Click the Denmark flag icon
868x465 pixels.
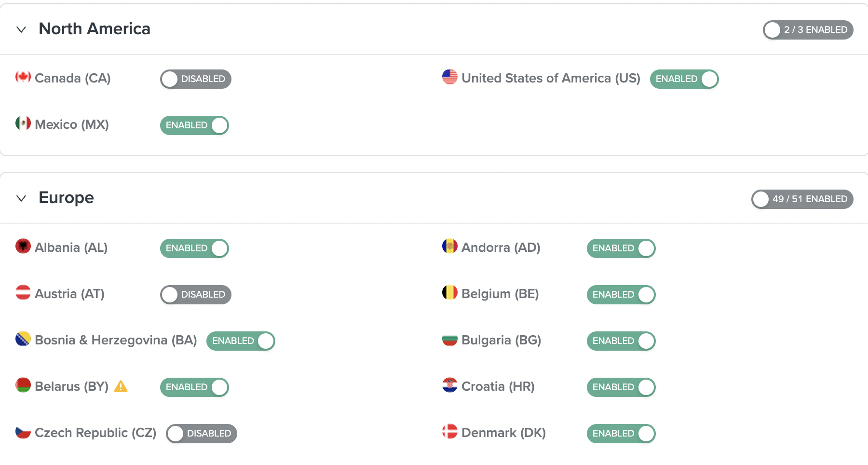click(x=449, y=432)
